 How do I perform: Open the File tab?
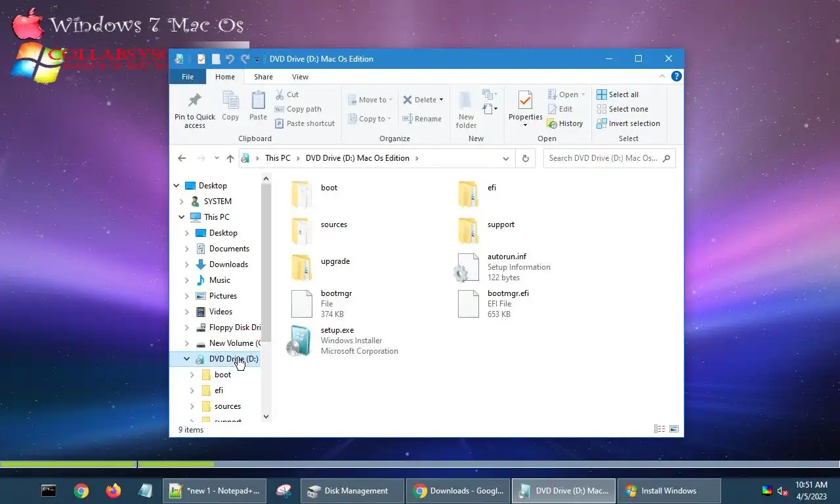coord(188,77)
